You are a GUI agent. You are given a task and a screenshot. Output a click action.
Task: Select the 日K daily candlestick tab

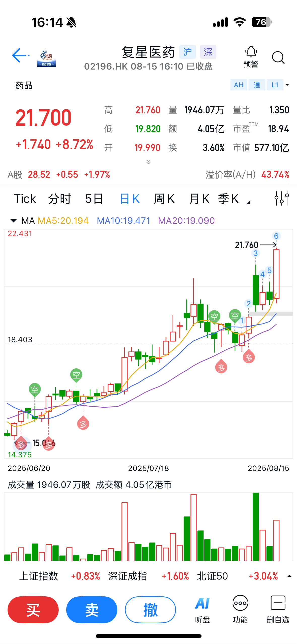click(x=129, y=199)
